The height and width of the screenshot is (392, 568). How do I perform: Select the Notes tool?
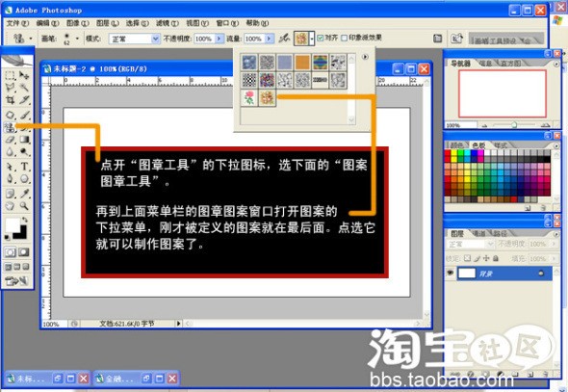pyautogui.click(x=10, y=194)
